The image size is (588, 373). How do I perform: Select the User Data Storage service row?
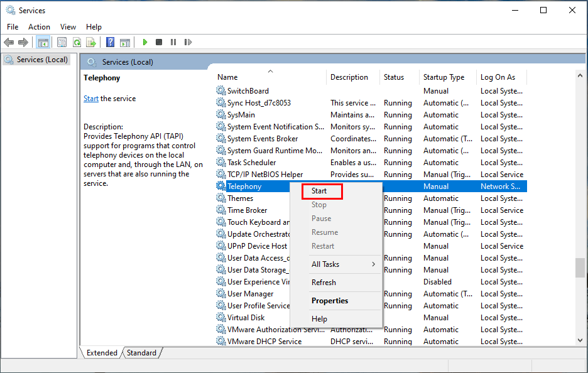click(x=371, y=270)
